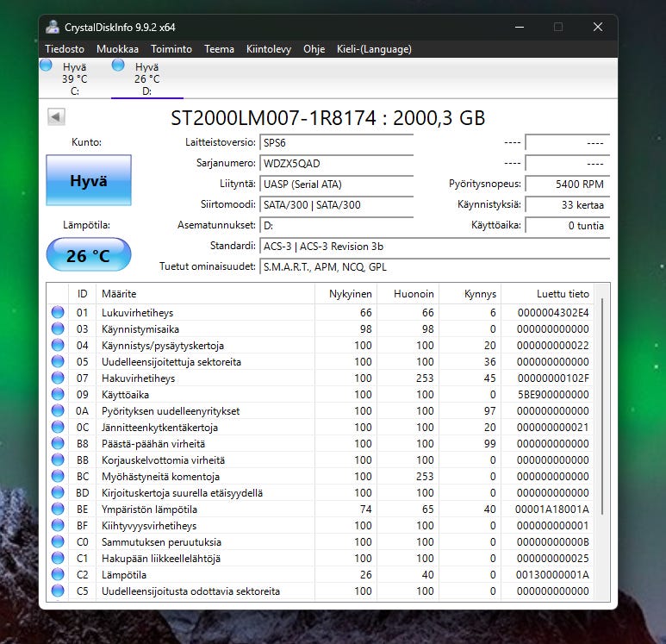
Task: Click the 26 °C temperature button
Action: (89, 254)
